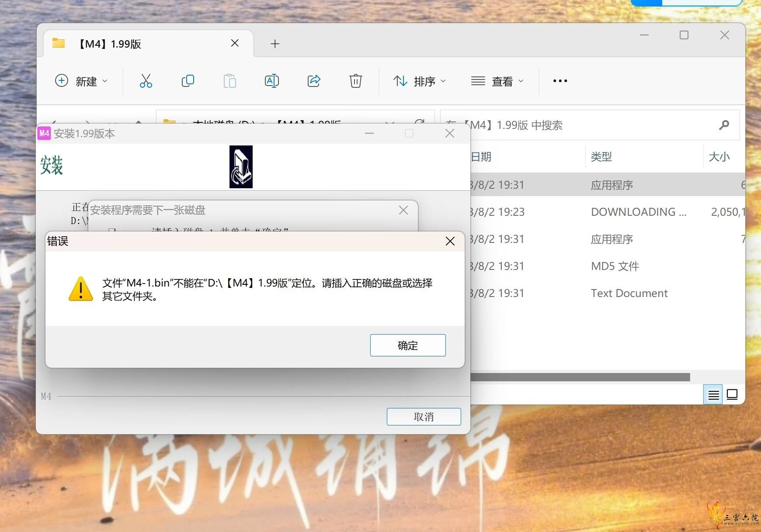Add a new tab in File Explorer
The image size is (761, 532).
pyautogui.click(x=275, y=44)
